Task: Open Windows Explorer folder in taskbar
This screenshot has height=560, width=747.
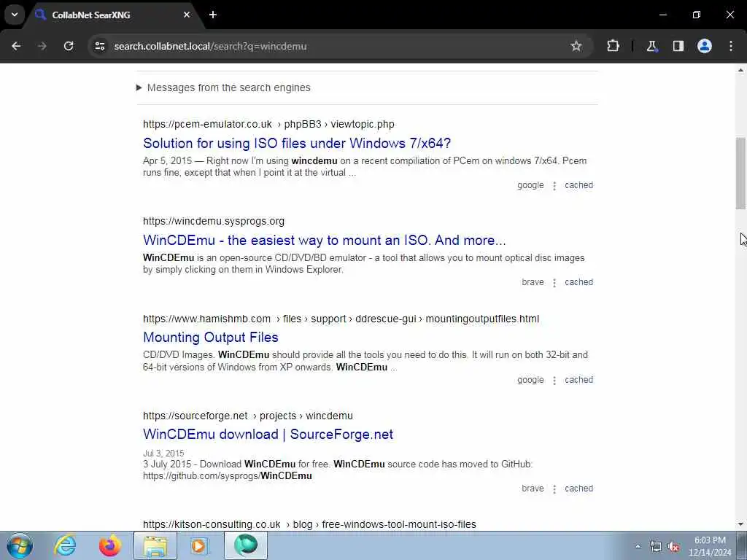Action: coord(155,545)
